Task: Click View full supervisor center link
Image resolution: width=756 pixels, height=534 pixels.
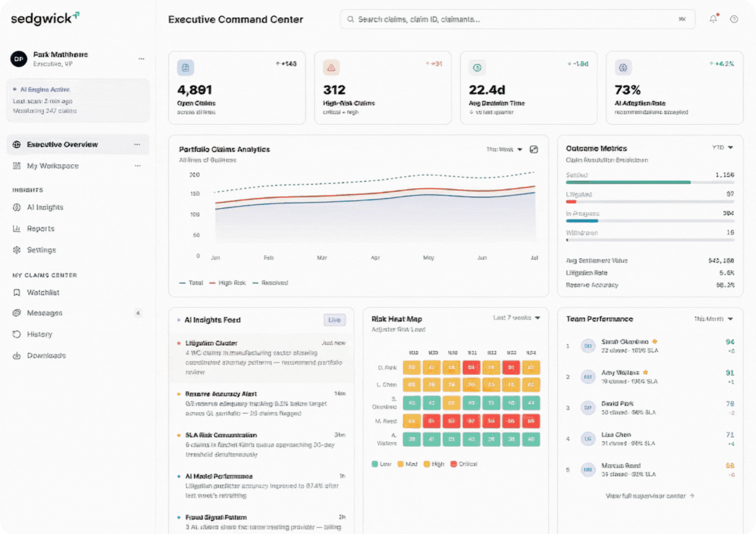Action: click(650, 496)
